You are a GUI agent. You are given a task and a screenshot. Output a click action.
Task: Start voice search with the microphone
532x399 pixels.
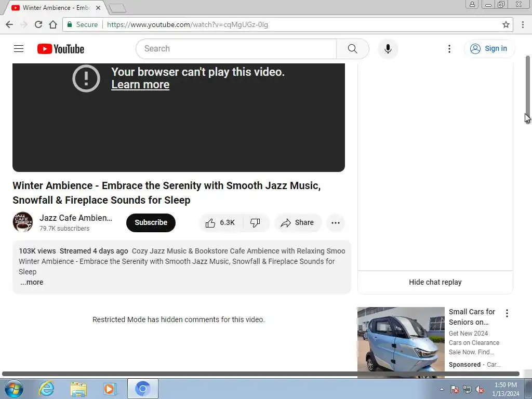coord(388,49)
